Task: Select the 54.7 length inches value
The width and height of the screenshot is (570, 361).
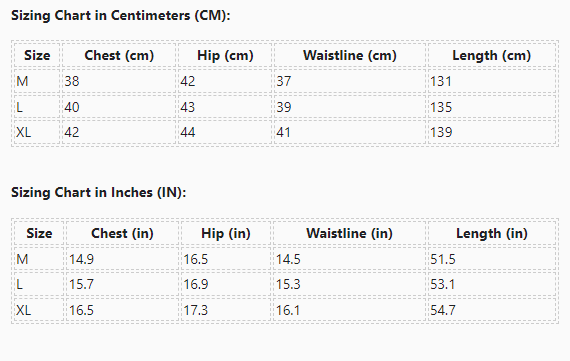Action: [443, 310]
